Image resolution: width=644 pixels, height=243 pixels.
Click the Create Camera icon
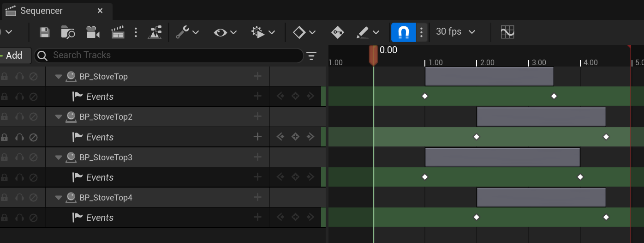[x=93, y=32]
